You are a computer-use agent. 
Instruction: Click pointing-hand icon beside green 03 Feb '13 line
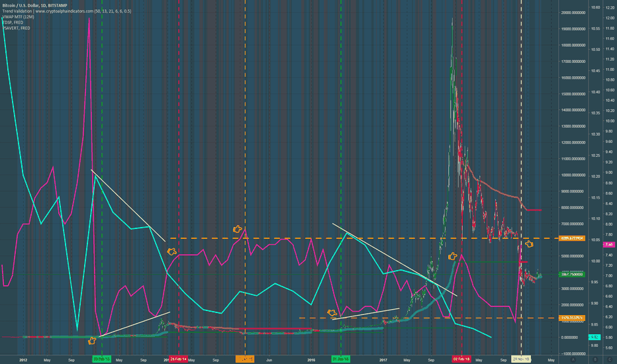[91, 341]
